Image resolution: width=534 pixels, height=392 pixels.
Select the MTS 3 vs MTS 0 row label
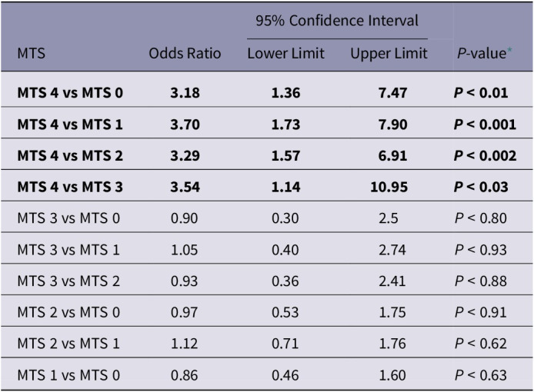coord(68,218)
